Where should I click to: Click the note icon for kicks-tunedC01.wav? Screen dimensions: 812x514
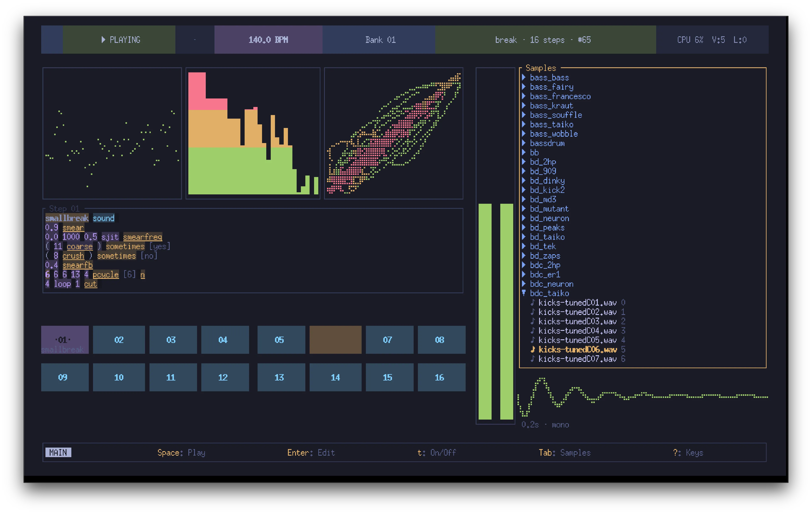[533, 302]
